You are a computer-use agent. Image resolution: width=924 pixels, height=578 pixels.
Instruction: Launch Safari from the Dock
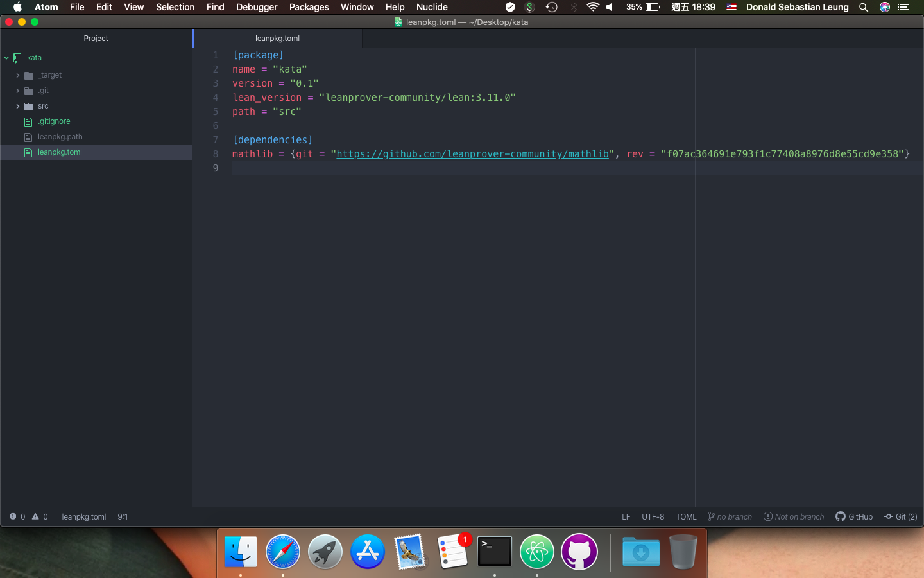click(x=283, y=552)
